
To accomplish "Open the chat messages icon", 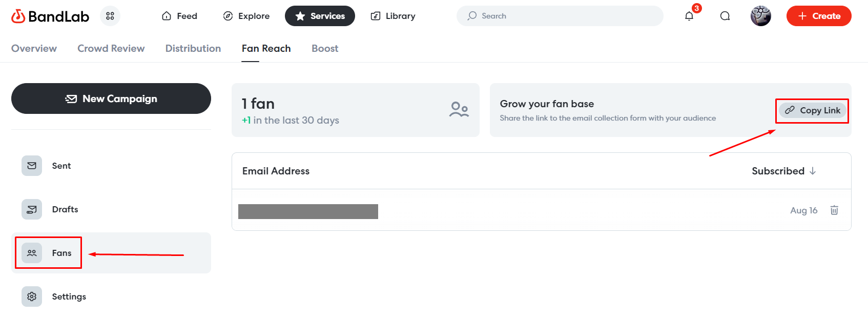I will click(725, 16).
